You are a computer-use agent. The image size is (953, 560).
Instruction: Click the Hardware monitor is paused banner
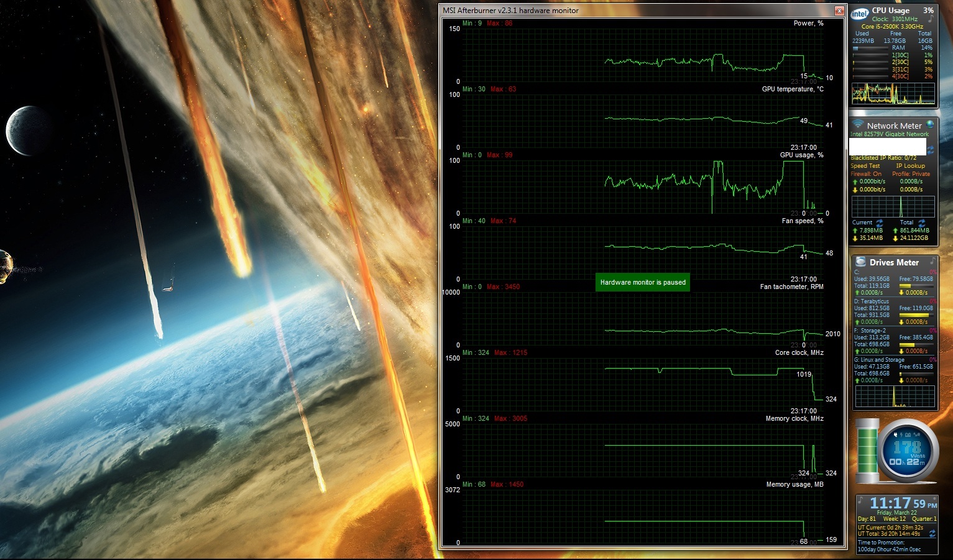pyautogui.click(x=643, y=282)
